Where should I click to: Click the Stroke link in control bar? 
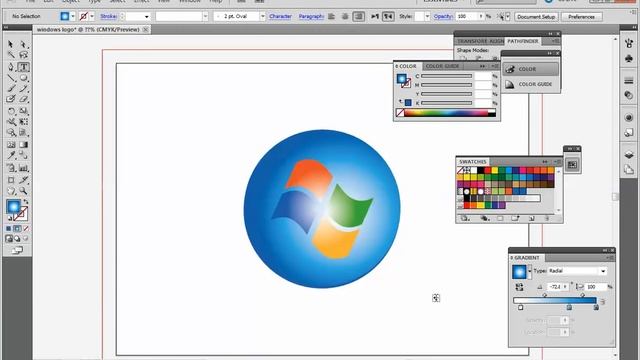pyautogui.click(x=109, y=16)
